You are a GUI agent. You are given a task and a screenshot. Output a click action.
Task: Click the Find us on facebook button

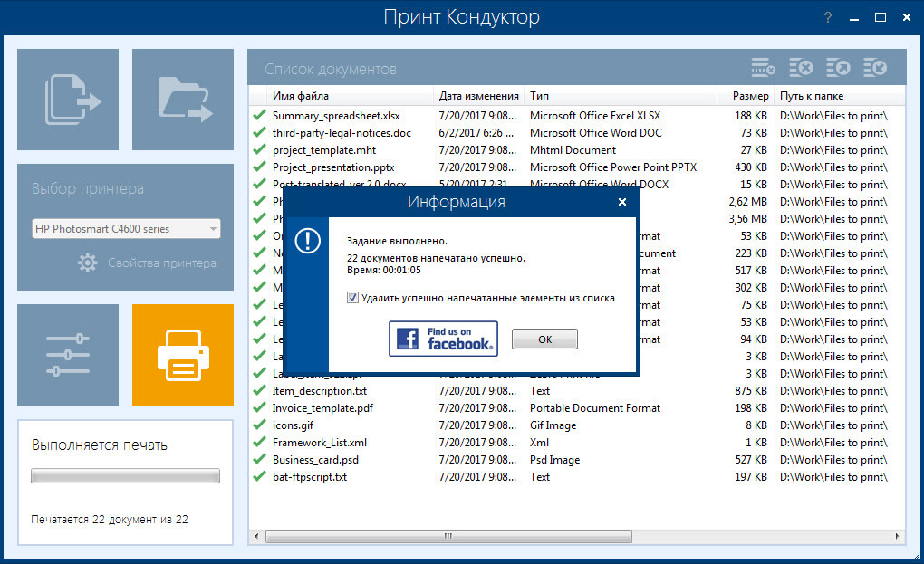coord(443,339)
